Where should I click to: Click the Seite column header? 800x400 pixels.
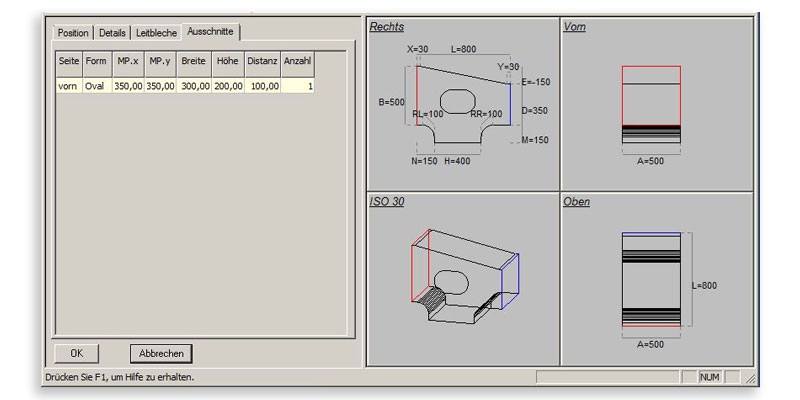(68, 62)
